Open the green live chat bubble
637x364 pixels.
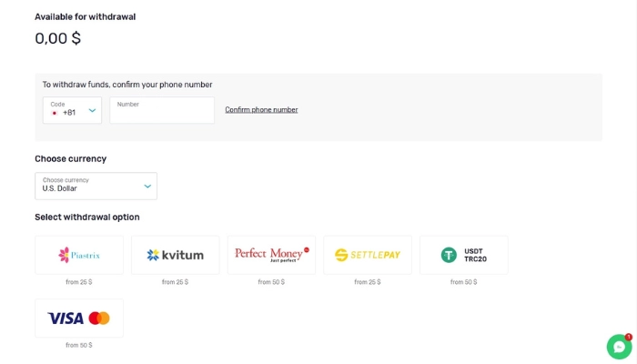point(619,347)
